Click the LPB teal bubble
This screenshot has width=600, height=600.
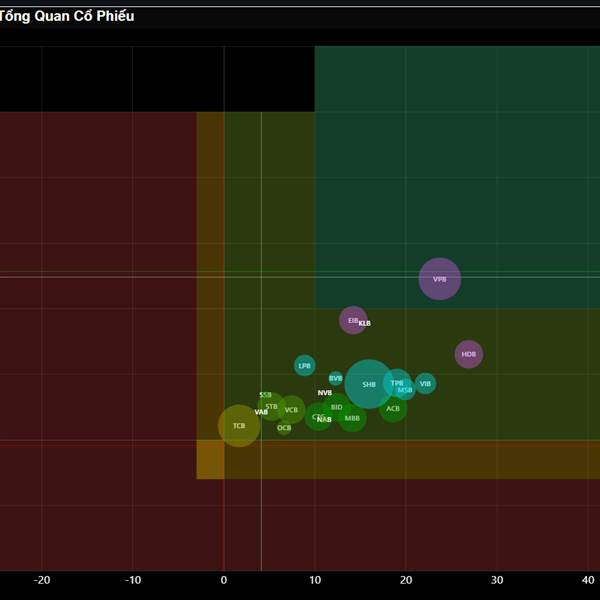click(x=305, y=365)
